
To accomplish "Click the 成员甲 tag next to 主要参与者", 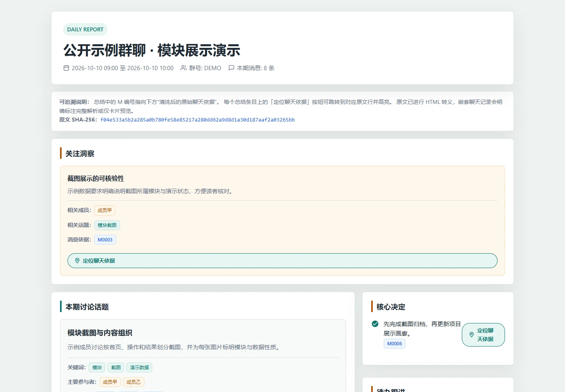I will (x=110, y=382).
